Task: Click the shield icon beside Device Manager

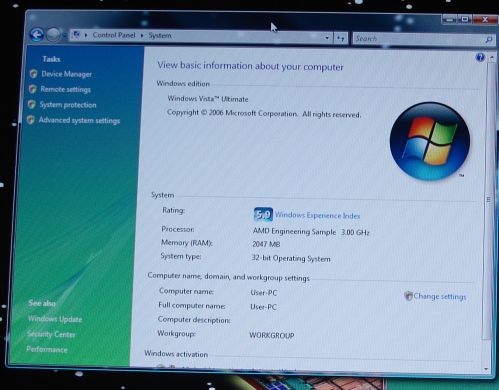Action: click(x=33, y=74)
